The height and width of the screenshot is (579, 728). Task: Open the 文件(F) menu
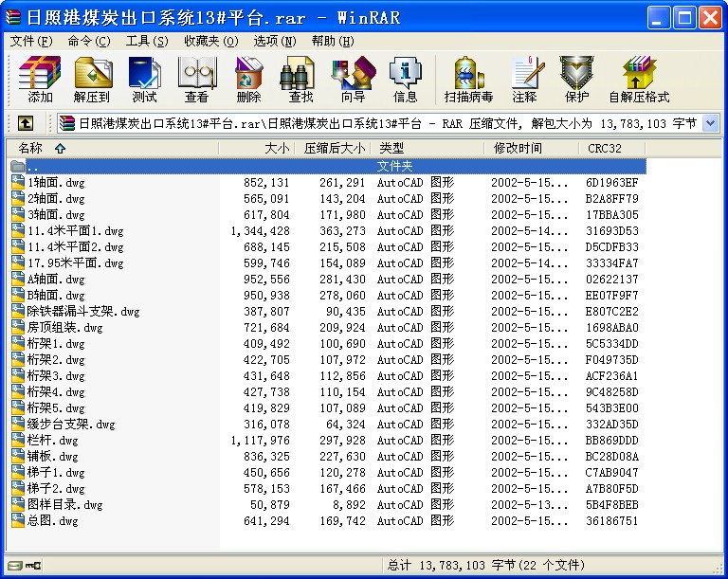pos(31,42)
